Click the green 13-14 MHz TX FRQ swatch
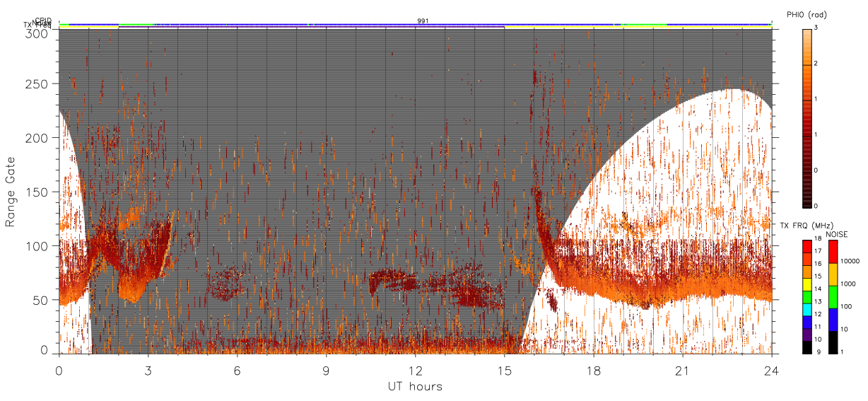 [x=807, y=297]
